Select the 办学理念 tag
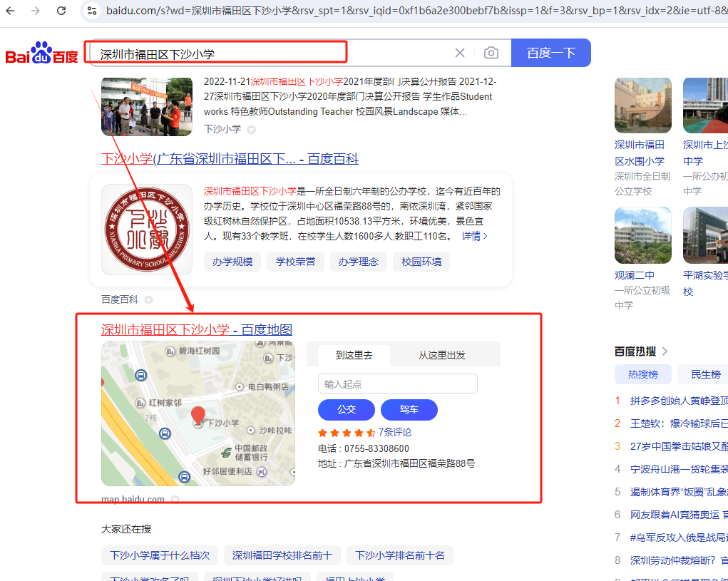The width and height of the screenshot is (728, 581). [x=359, y=262]
